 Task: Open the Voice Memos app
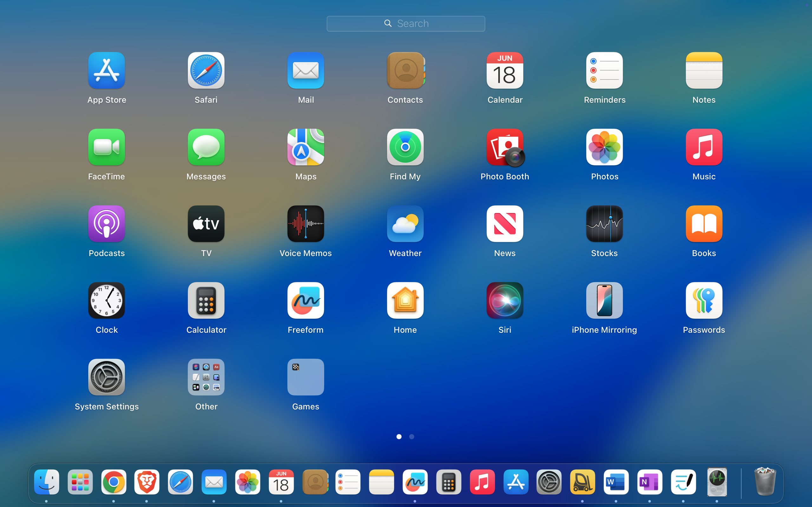point(305,224)
